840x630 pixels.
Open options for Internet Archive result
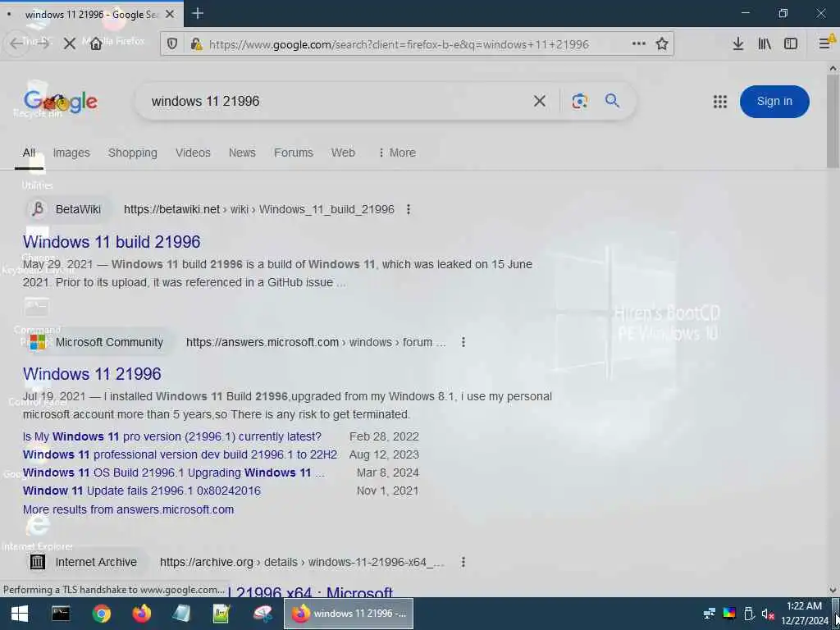pos(463,562)
